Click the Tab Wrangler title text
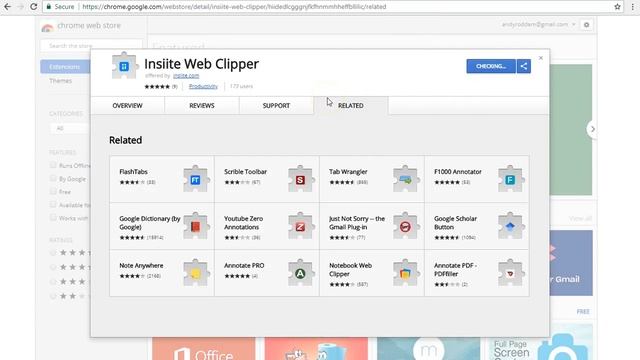This screenshot has height=360, width=640. point(348,172)
